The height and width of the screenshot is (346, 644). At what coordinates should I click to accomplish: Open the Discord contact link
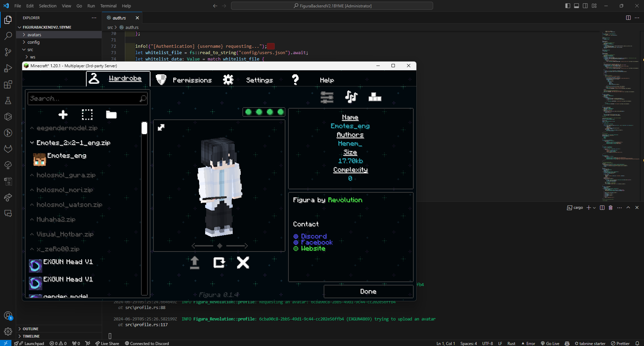point(314,236)
